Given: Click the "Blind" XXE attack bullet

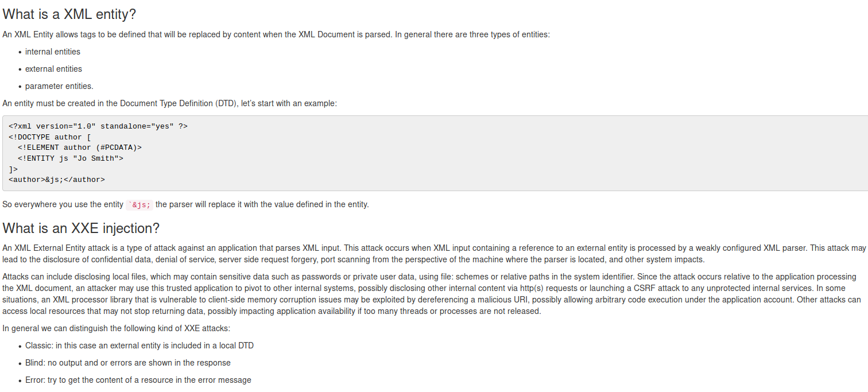Looking at the screenshot, I should pos(127,363).
